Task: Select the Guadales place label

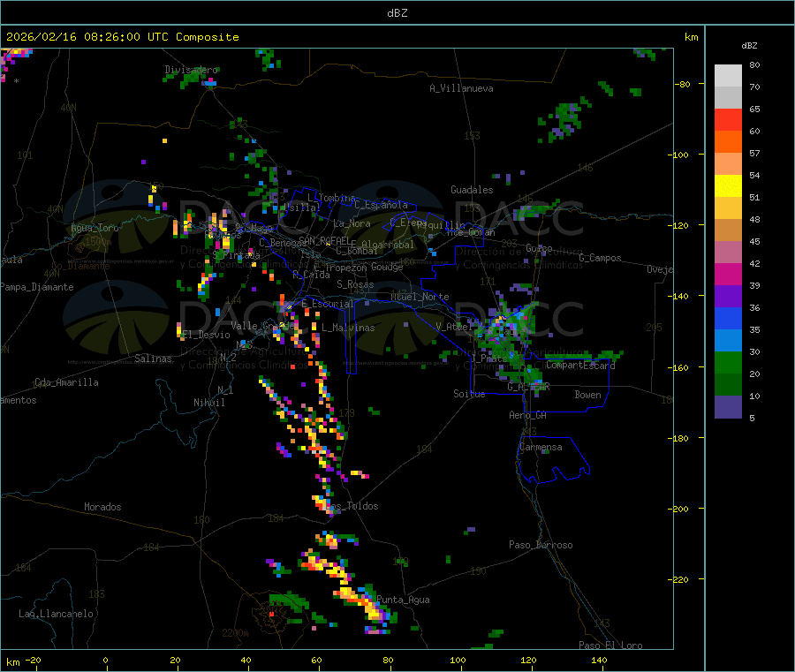Action: (472, 190)
